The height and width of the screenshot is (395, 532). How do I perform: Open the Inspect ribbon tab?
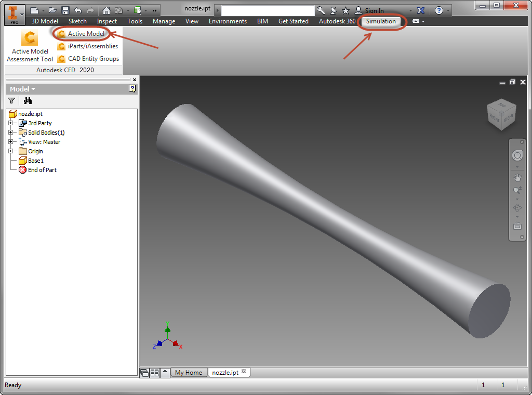point(107,21)
